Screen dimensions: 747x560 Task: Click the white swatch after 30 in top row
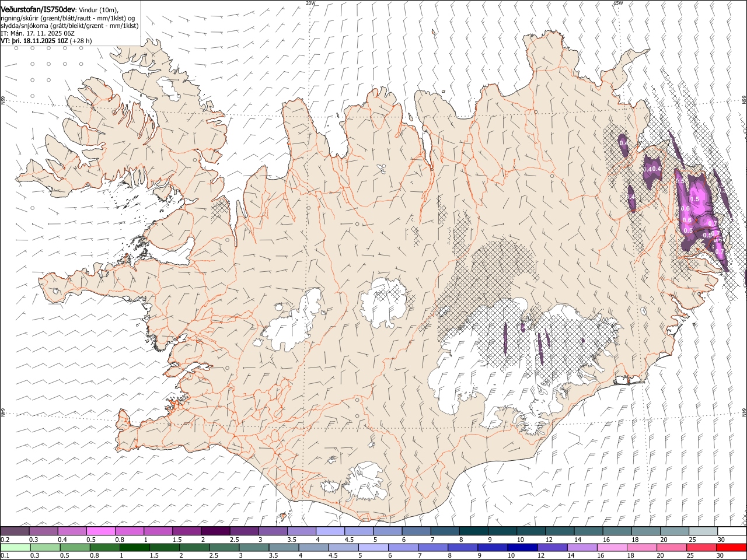tap(732, 531)
